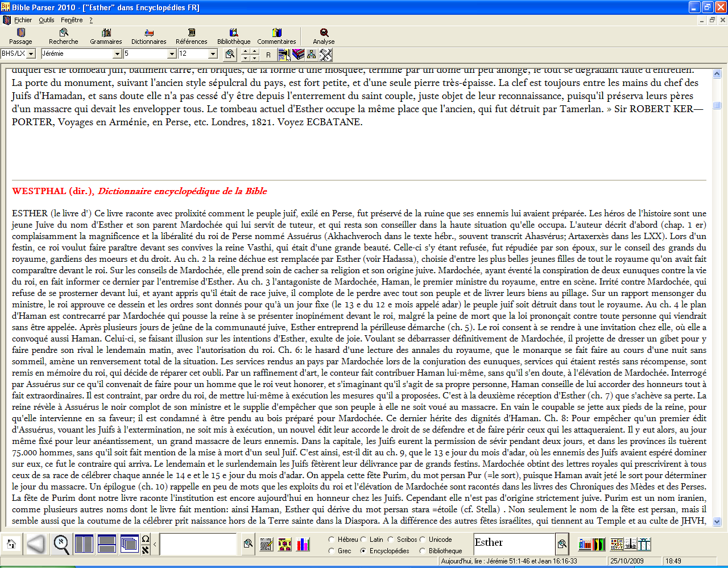This screenshot has width=728, height=568.
Task: Click the WESTPHAL Dictionnaire encyclopédique heading
Action: click(139, 191)
